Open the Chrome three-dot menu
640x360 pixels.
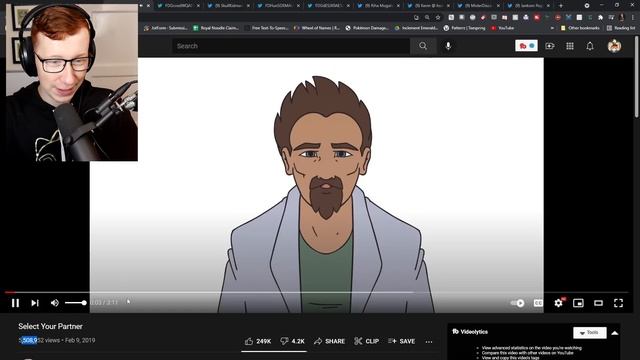pos(633,18)
